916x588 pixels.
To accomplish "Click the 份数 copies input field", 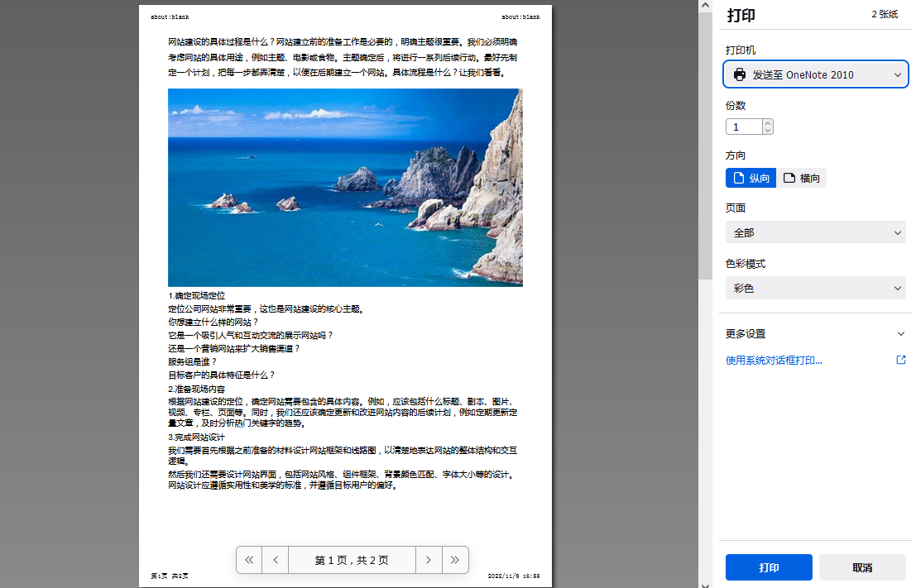I will point(744,127).
